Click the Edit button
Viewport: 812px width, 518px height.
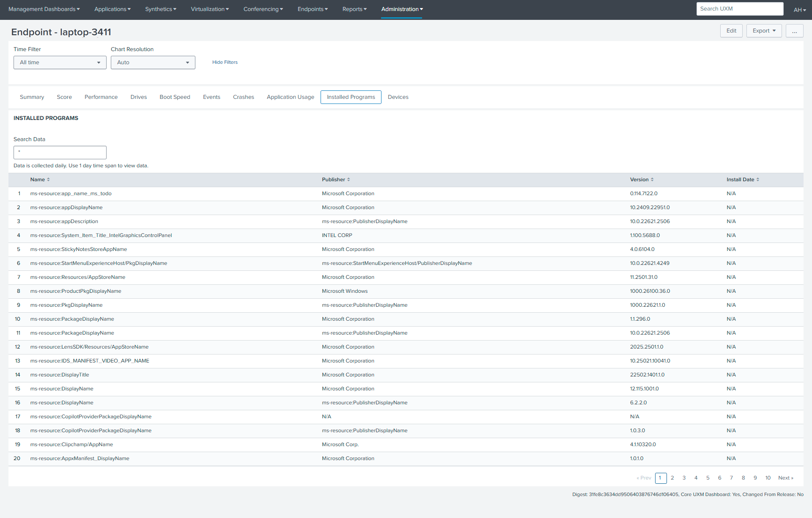(x=731, y=31)
